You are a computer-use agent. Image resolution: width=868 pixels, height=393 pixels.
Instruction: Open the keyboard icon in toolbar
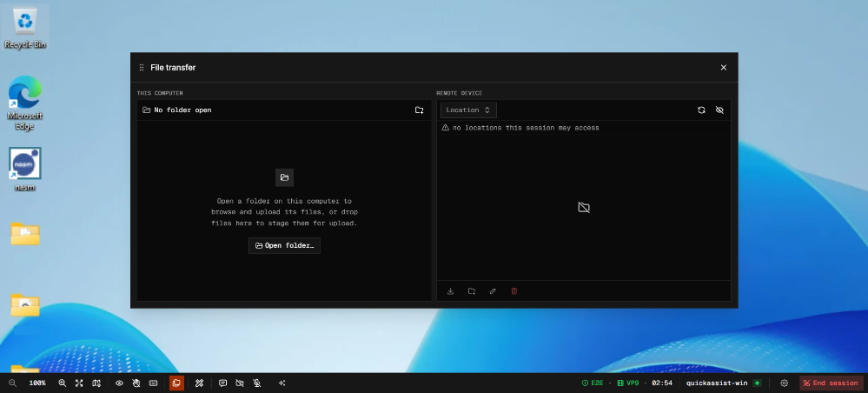pyautogui.click(x=153, y=383)
